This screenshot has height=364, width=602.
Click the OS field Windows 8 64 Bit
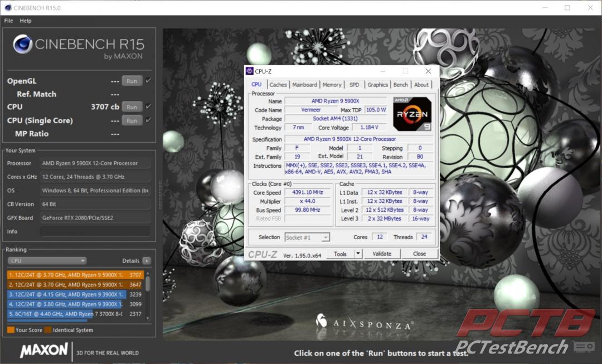tap(95, 191)
